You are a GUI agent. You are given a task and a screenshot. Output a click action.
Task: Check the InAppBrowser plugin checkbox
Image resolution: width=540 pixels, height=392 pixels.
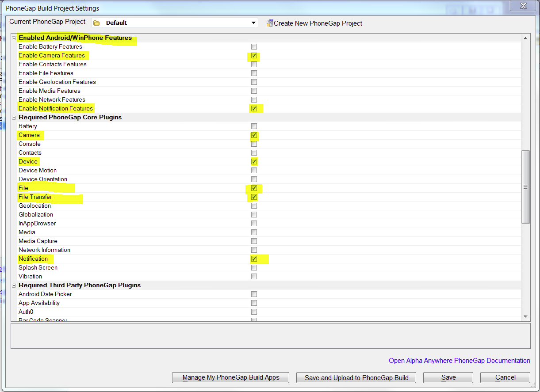coord(254,224)
